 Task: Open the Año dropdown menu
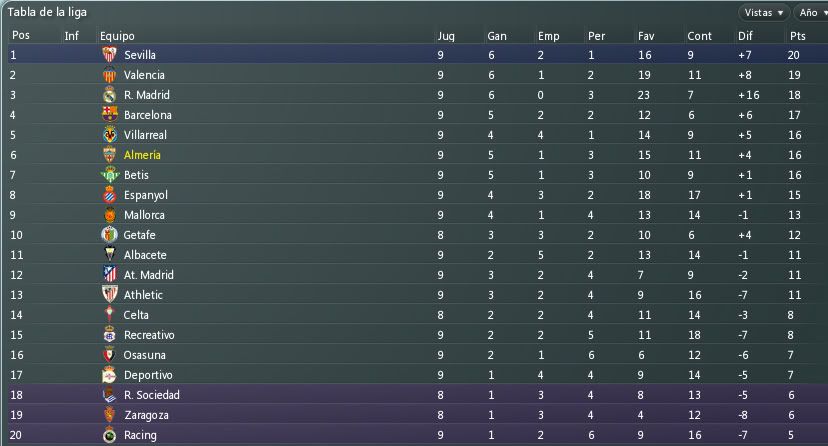tap(811, 13)
